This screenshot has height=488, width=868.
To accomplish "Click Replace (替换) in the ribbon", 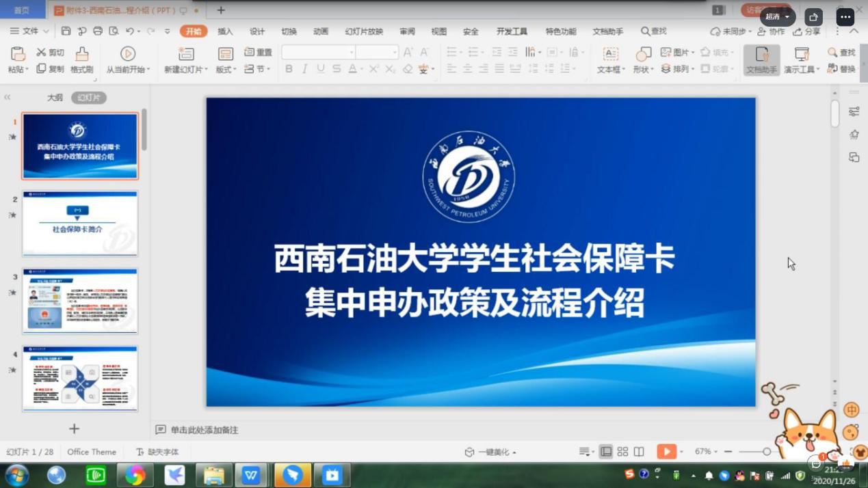I will coord(841,68).
